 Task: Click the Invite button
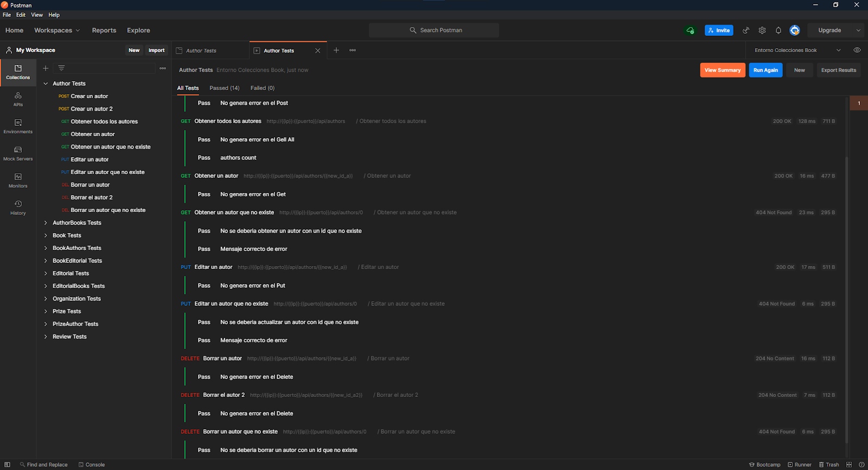pos(719,30)
